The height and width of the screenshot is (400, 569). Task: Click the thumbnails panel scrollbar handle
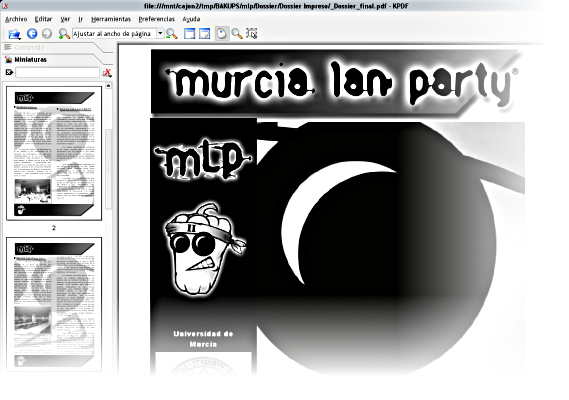108,169
